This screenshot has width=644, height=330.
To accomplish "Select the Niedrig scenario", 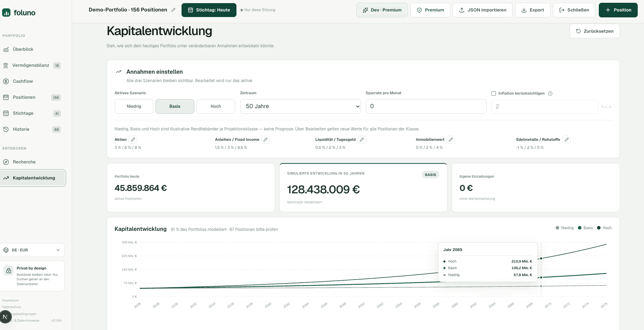I will (134, 106).
